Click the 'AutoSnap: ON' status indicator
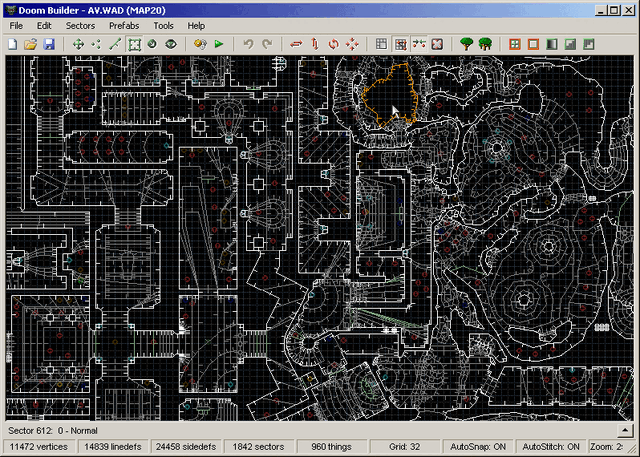The width and height of the screenshot is (640, 457). point(478,447)
